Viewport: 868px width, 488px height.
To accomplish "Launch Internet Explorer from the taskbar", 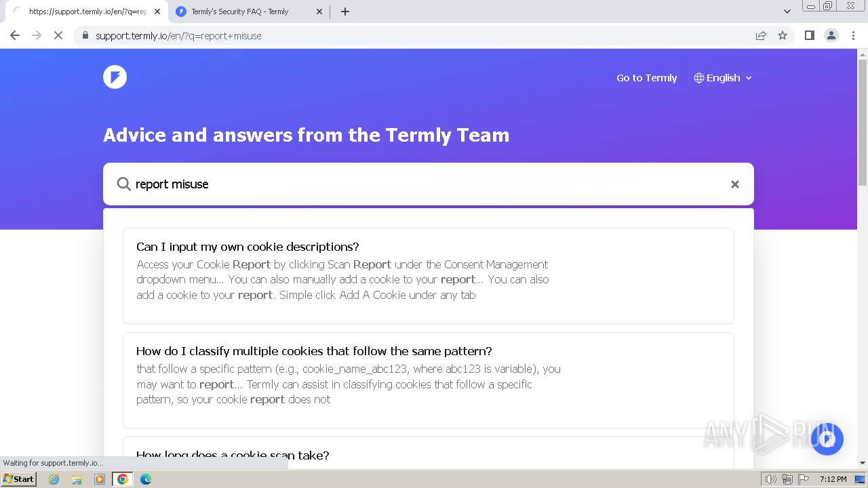I will [54, 479].
